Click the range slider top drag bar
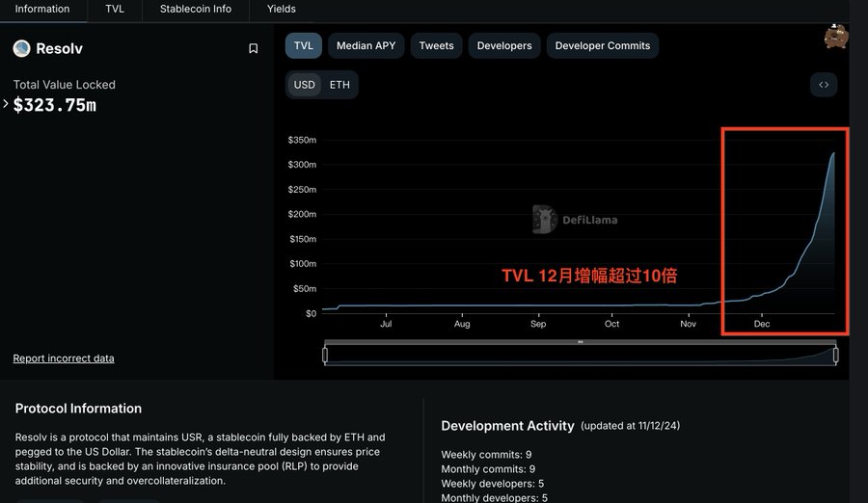The height and width of the screenshot is (503, 868). point(581,342)
